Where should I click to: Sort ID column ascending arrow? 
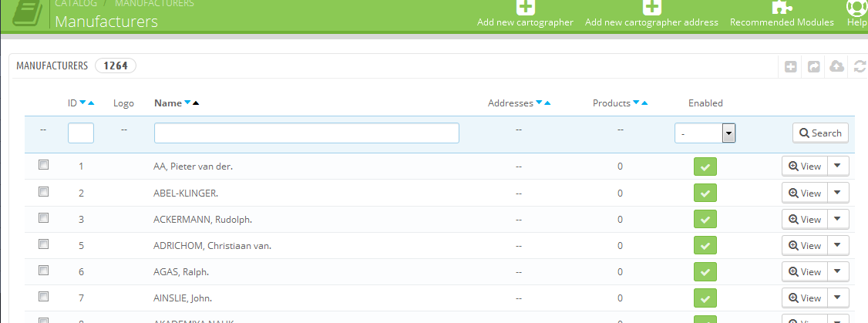point(91,103)
